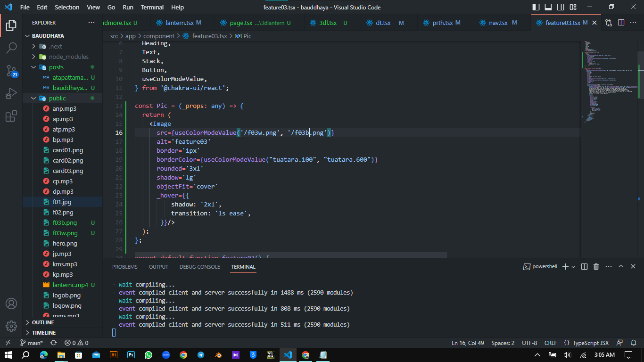
Task: Open the notifications bell in status bar
Action: pyautogui.click(x=633, y=343)
